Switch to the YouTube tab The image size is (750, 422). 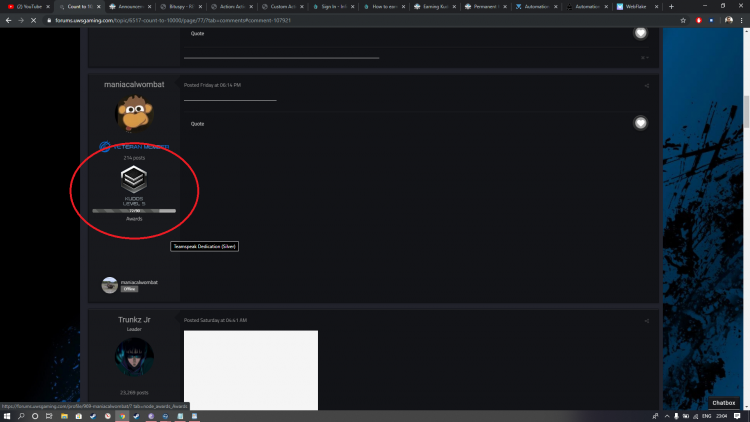click(x=25, y=6)
